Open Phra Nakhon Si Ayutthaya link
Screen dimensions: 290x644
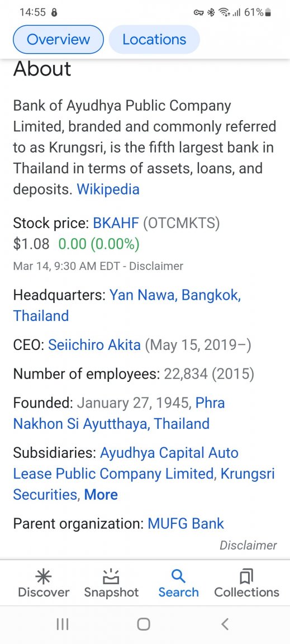pyautogui.click(x=119, y=413)
